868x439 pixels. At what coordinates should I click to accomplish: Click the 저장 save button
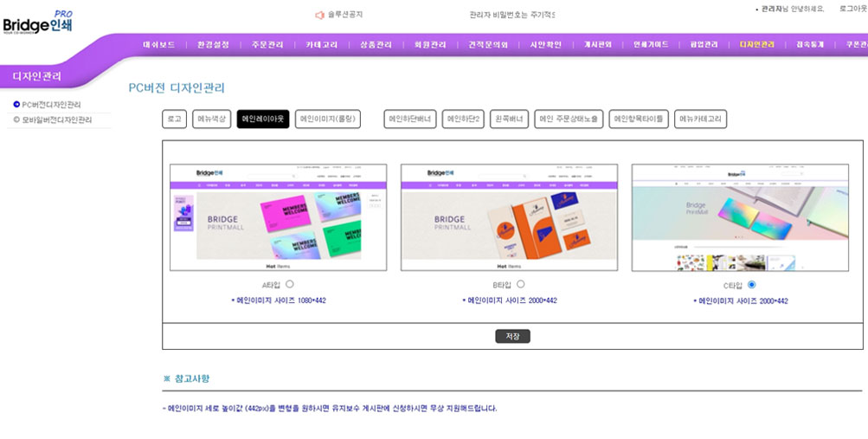512,336
